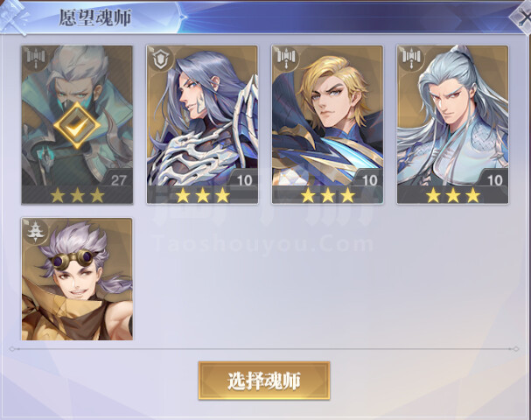Close the 愿望魂师 dialog
Viewport: 531px width, 420px height.
click(522, 16)
